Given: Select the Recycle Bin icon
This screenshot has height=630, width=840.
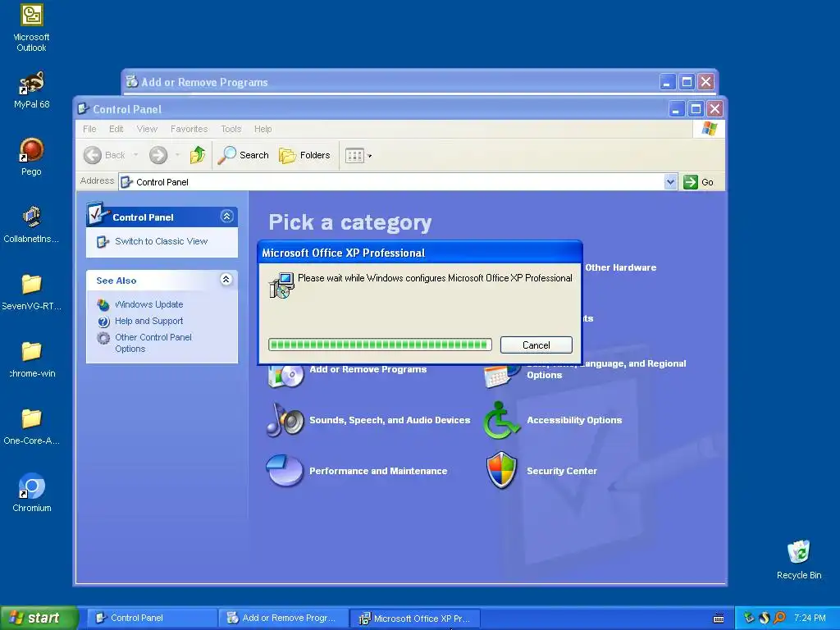Looking at the screenshot, I should coord(799,559).
